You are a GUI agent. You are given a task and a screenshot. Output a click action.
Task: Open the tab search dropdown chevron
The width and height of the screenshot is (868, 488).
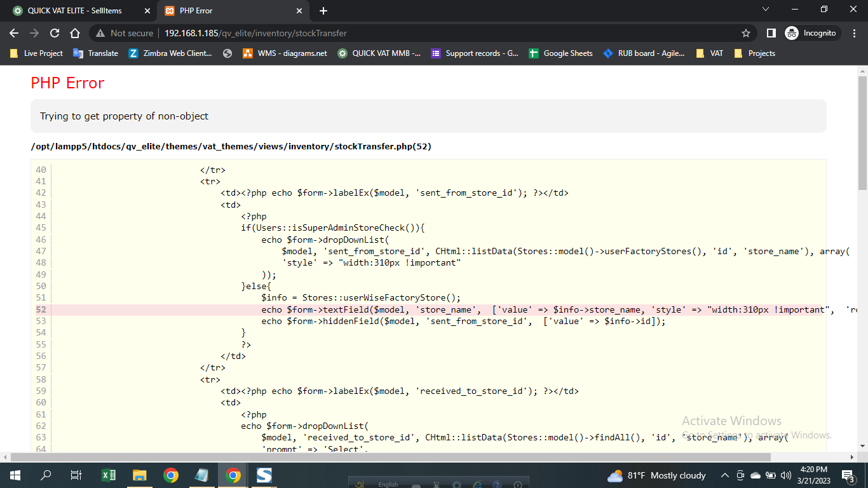766,9
